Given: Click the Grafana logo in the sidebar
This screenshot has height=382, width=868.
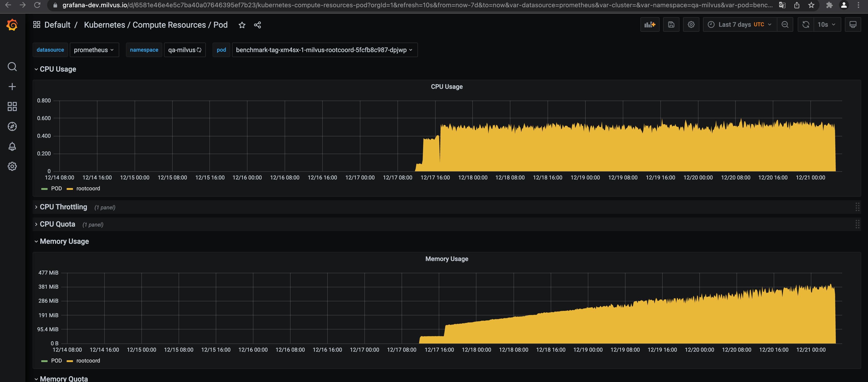Looking at the screenshot, I should (12, 24).
